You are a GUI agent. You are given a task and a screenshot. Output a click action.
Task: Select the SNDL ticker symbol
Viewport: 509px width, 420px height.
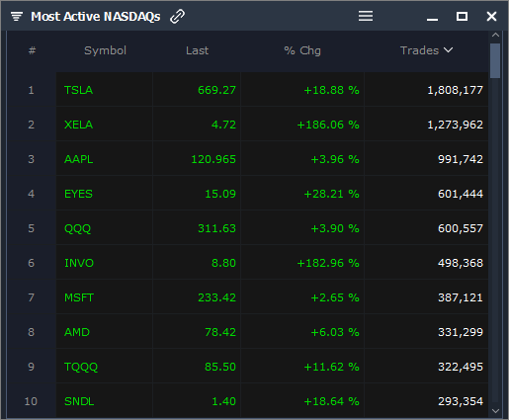(x=79, y=401)
